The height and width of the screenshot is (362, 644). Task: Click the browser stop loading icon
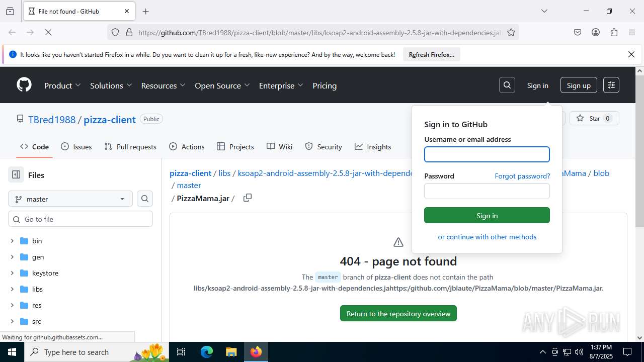(48, 32)
